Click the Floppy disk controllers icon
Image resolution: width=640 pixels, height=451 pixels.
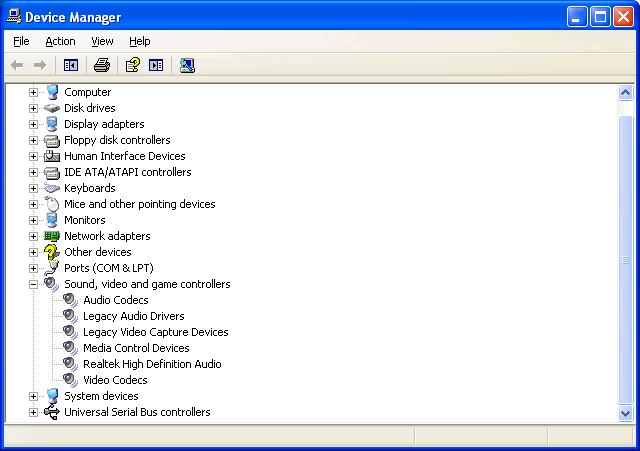pos(52,140)
